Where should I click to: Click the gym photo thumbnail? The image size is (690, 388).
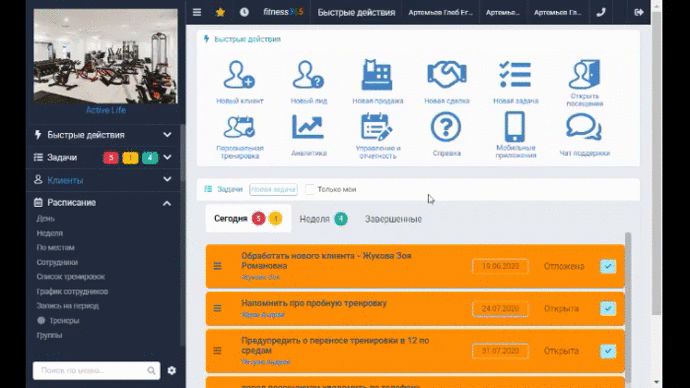106,56
